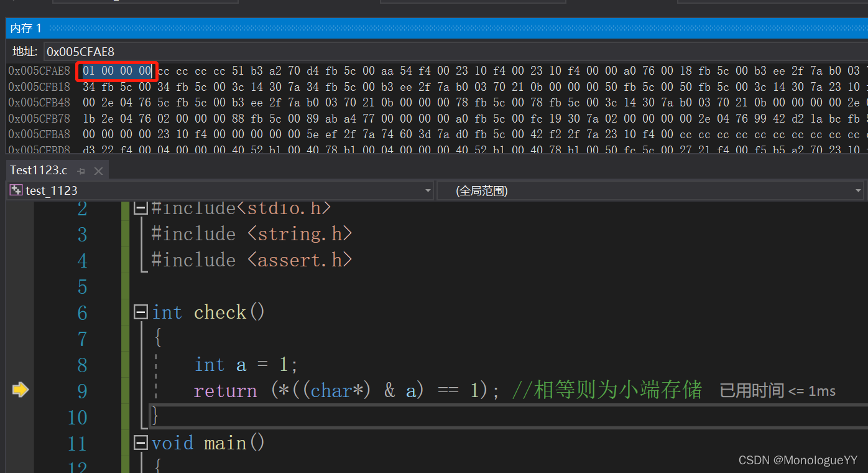Click the 'main()' function name
Screen dimensions: 868x473
point(234,443)
